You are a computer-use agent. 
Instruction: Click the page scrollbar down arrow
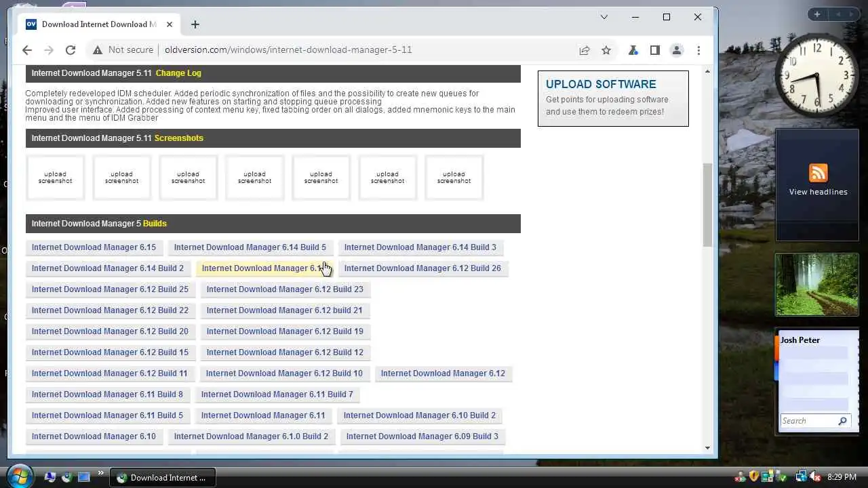708,447
